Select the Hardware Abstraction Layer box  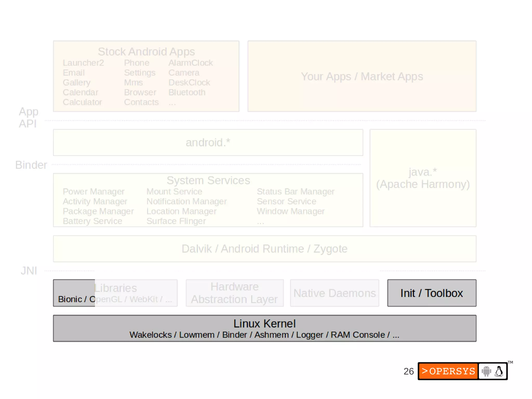click(x=234, y=293)
